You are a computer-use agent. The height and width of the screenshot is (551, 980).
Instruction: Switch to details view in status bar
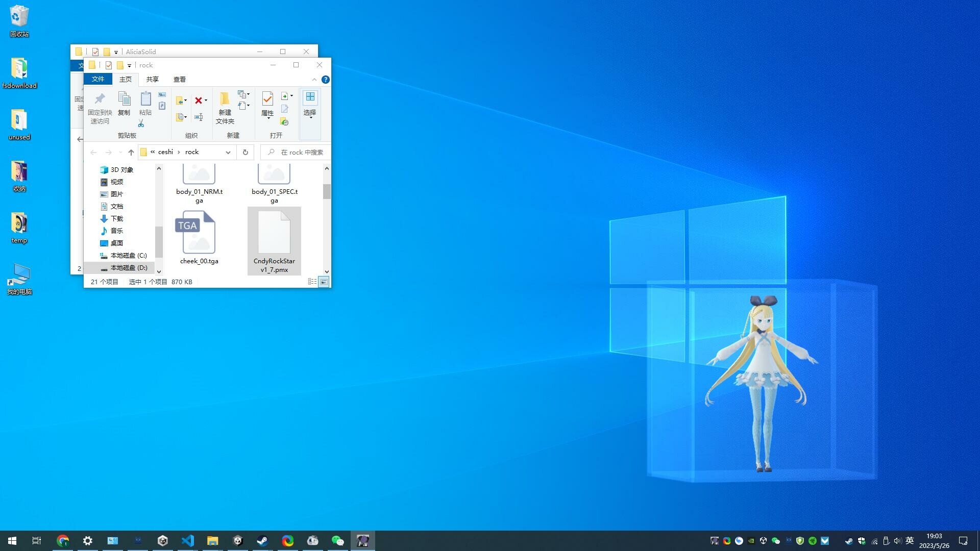[x=312, y=282]
